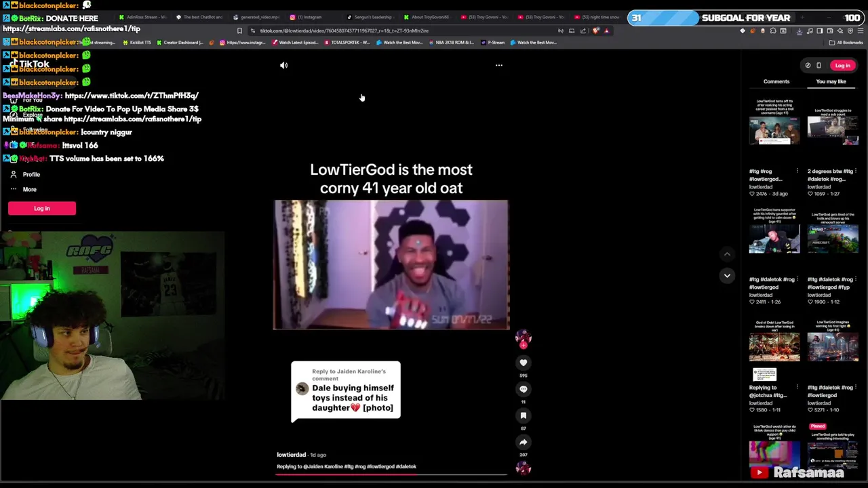The height and width of the screenshot is (488, 868).
Task: Go to next video with down chevron
Action: 727,275
